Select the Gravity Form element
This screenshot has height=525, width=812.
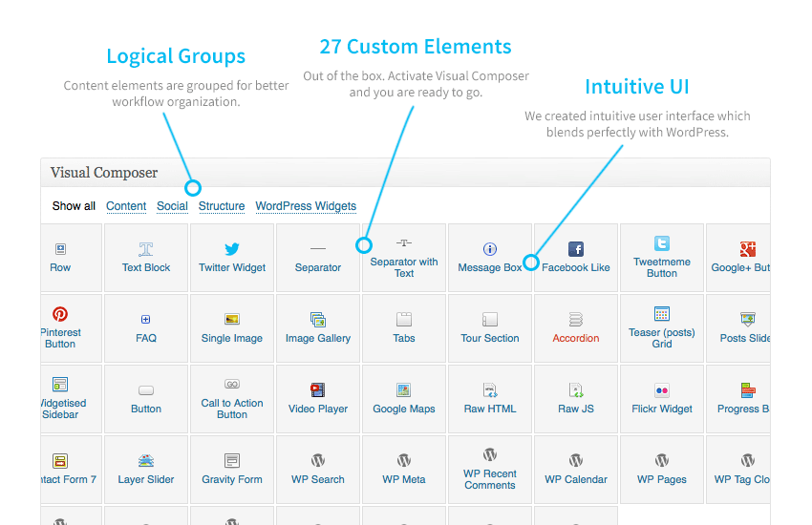[x=232, y=470]
